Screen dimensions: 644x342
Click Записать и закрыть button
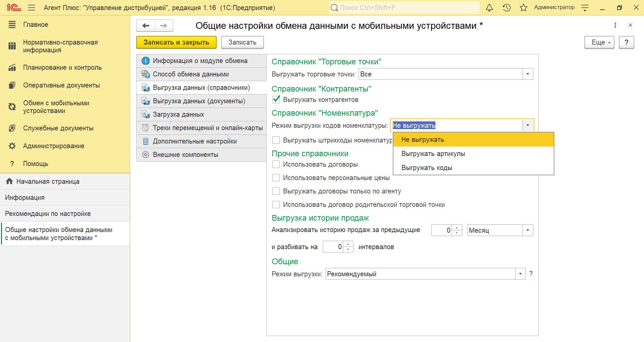(x=176, y=42)
